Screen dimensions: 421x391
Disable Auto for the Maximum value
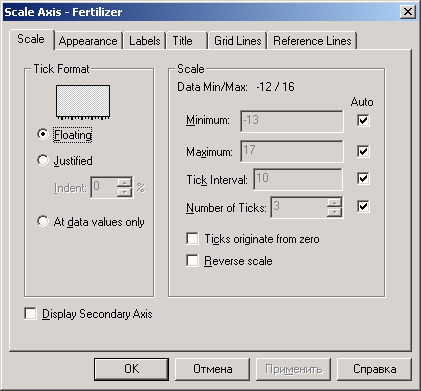point(363,151)
